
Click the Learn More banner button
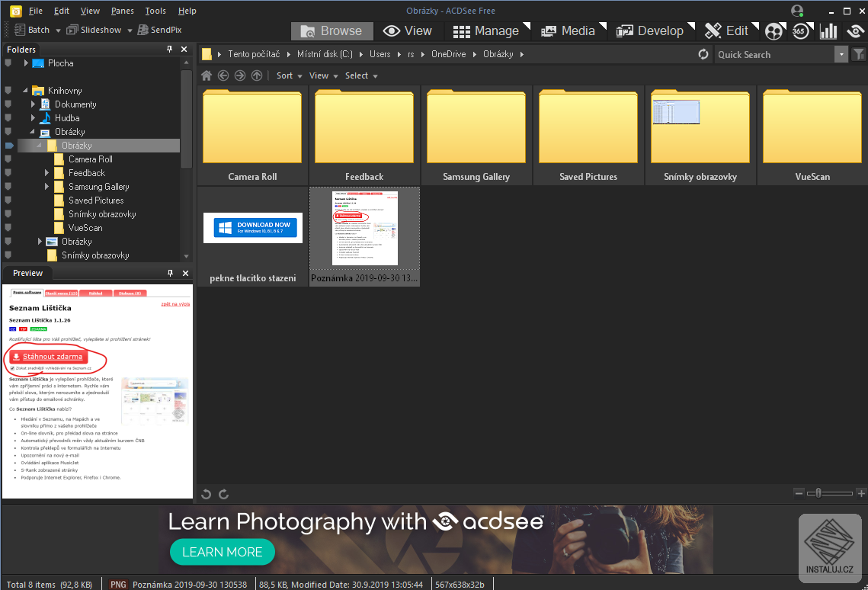pos(222,552)
